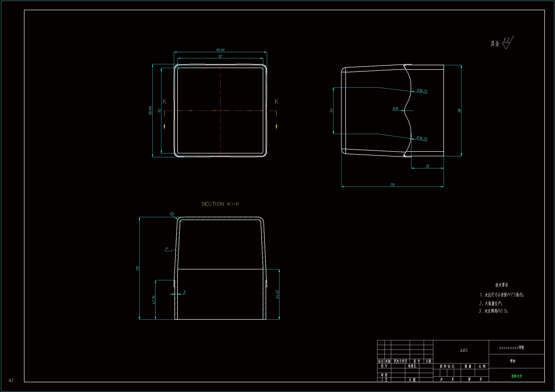Click the R10 radius label

click(395, 109)
